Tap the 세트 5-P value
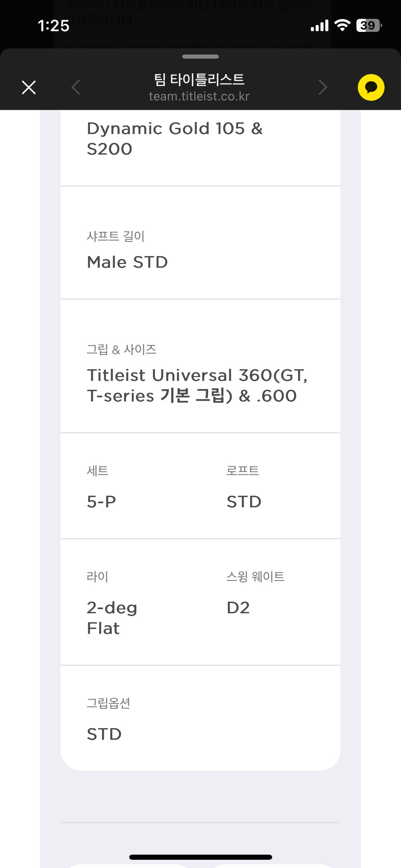 pyautogui.click(x=101, y=502)
